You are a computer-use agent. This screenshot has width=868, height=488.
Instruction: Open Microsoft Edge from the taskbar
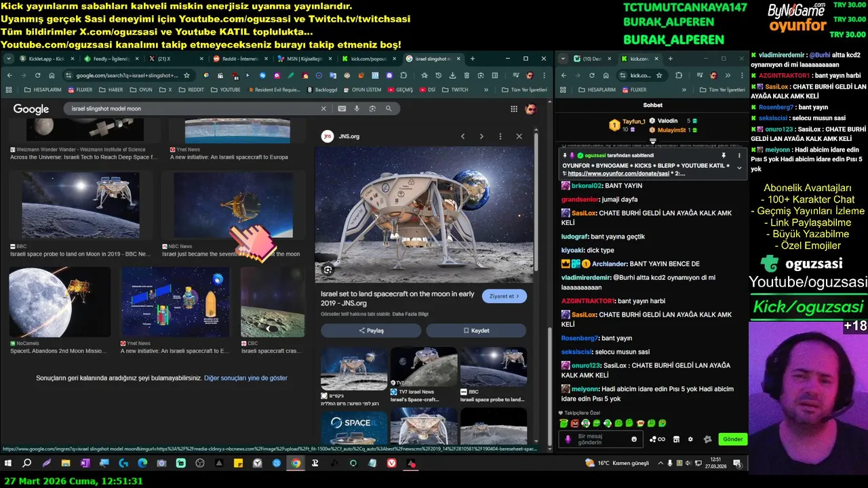pos(142,463)
